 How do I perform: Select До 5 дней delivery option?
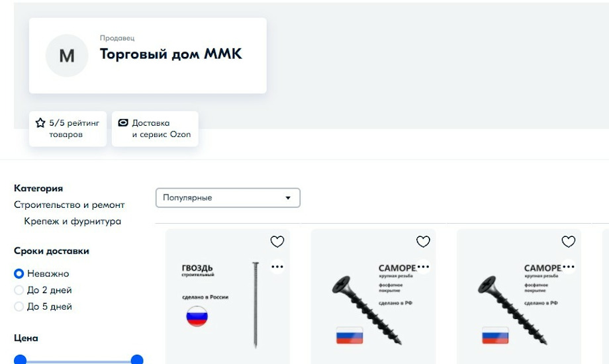click(19, 306)
